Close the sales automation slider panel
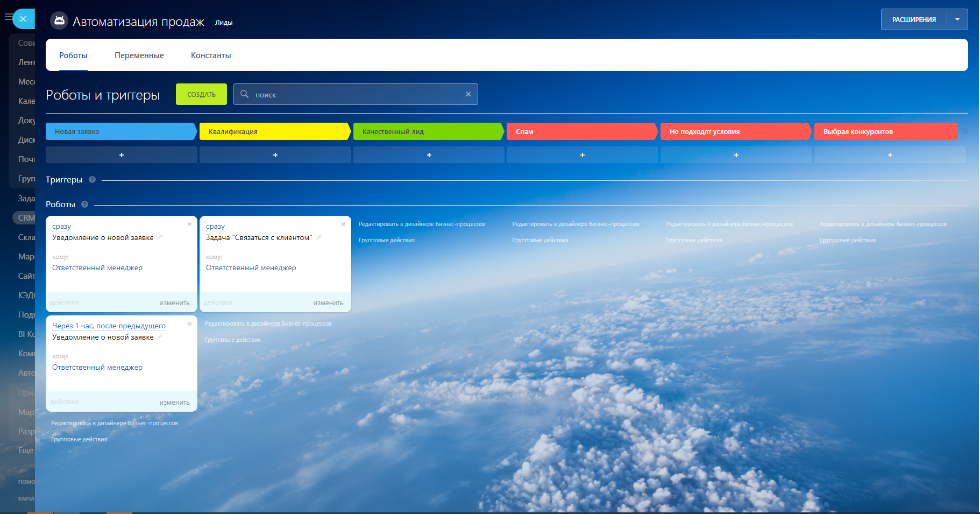980x514 pixels. pyautogui.click(x=23, y=19)
